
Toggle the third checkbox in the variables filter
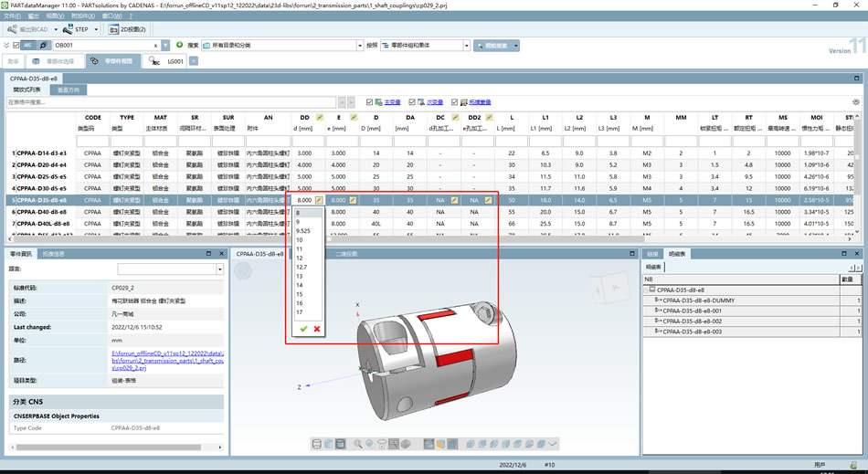454,102
